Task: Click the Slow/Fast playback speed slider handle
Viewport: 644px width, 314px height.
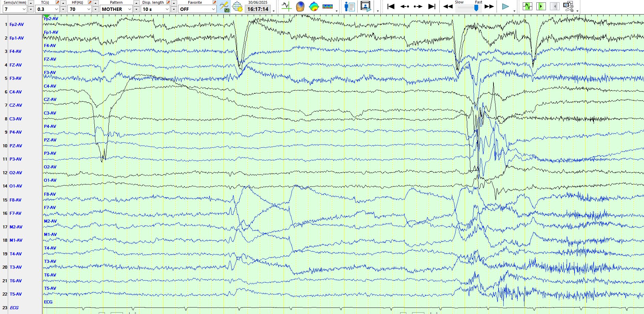Action: (476, 8)
